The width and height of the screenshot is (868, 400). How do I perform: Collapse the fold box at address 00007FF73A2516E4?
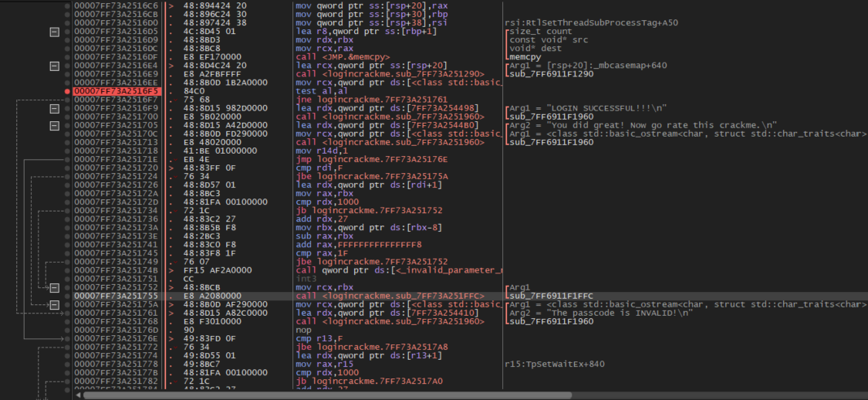(54, 66)
